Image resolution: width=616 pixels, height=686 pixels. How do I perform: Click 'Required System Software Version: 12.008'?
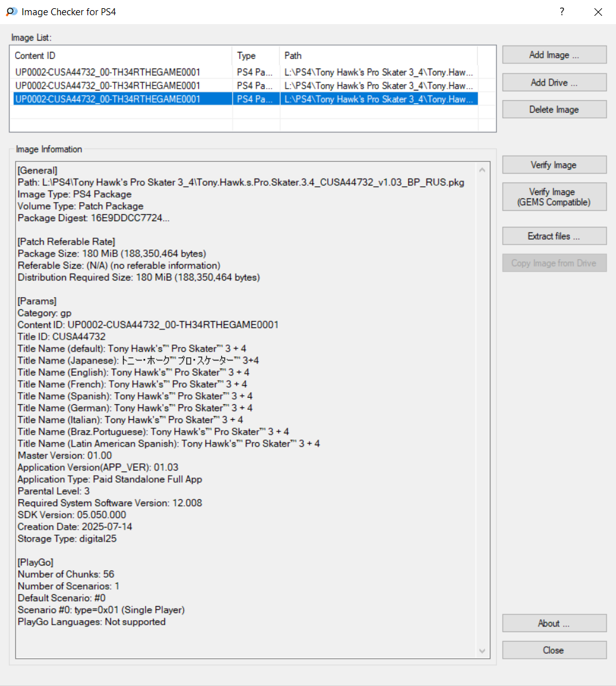[110, 503]
